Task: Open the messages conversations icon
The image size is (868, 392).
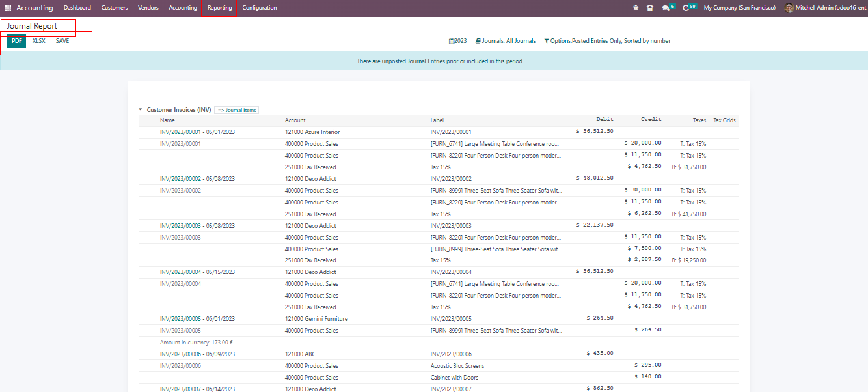Action: point(666,8)
